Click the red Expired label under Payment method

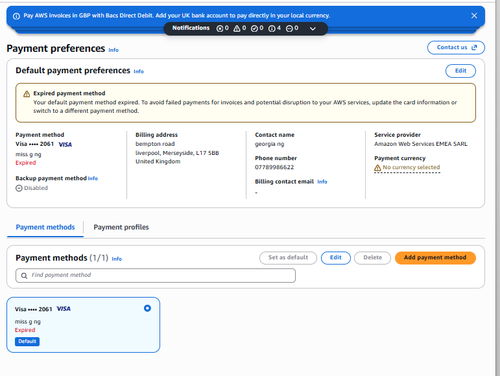(26, 163)
